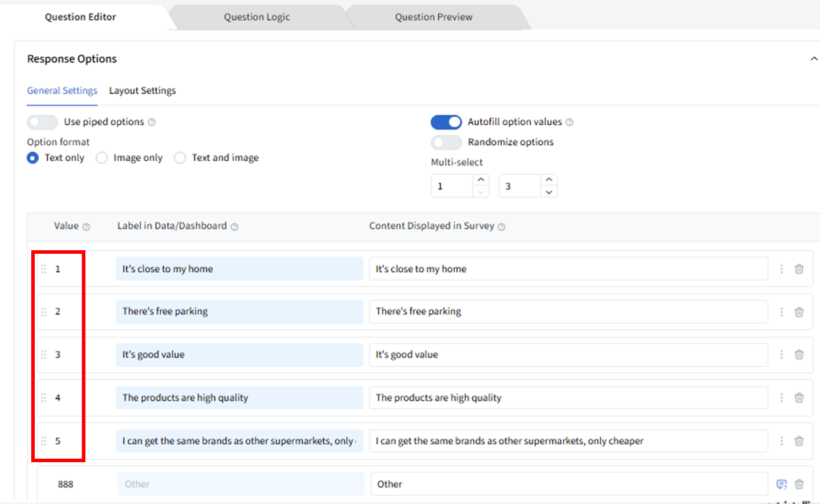Delete the "It's close to my home" option

(799, 269)
